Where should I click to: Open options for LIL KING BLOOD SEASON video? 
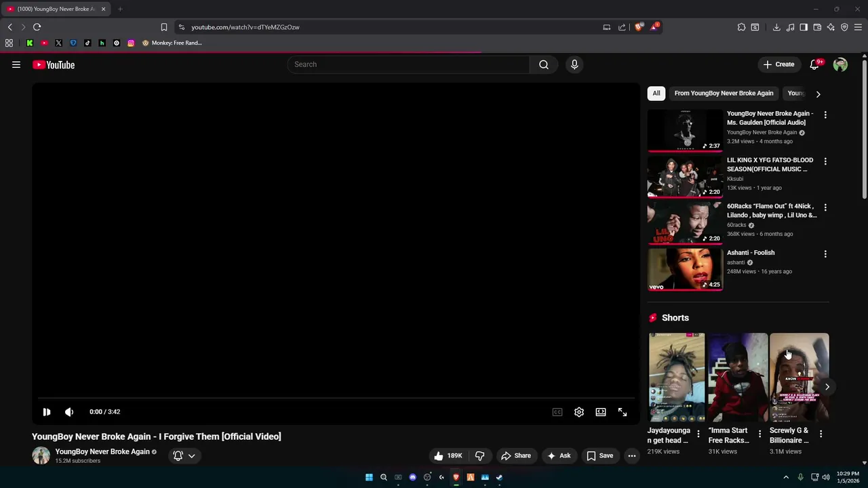(x=825, y=161)
